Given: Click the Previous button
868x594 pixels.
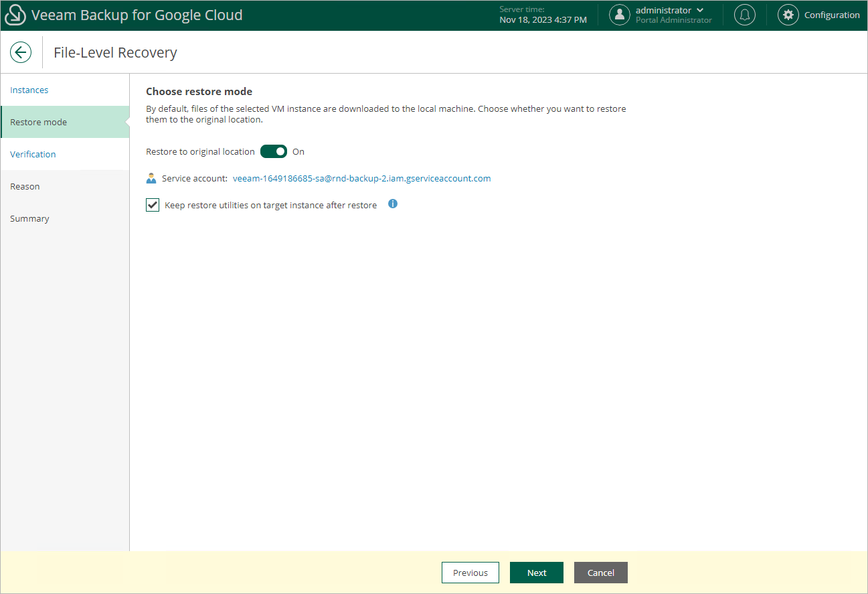Looking at the screenshot, I should click(470, 573).
